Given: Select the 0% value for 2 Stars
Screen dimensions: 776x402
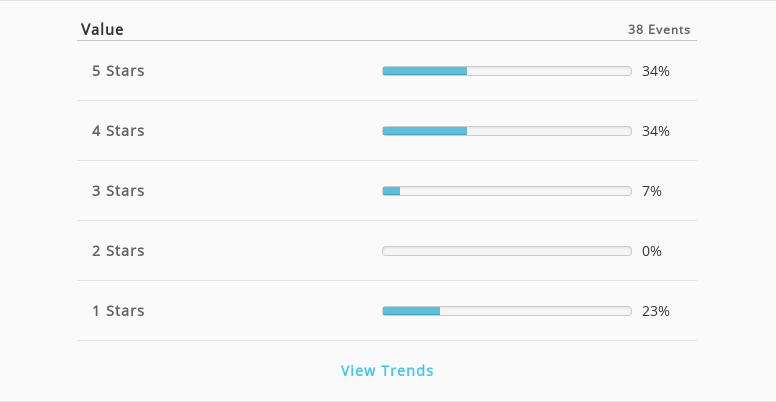Looking at the screenshot, I should (x=652, y=251).
